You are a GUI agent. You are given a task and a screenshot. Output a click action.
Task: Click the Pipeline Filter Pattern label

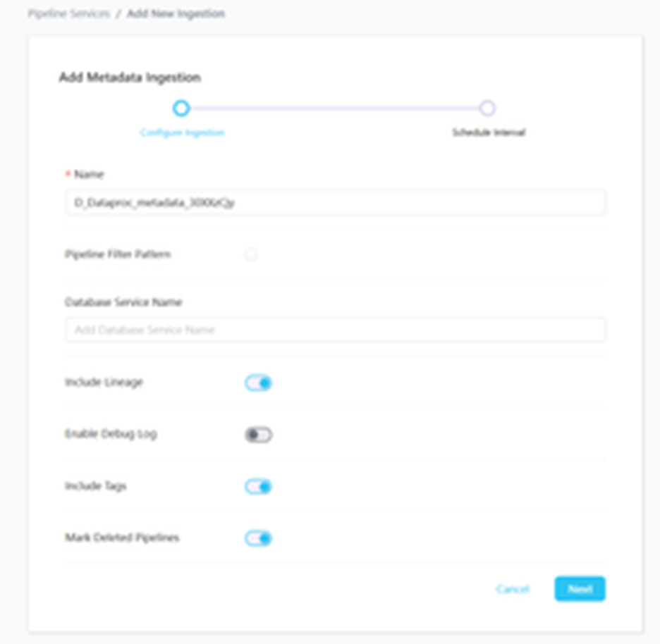(x=118, y=254)
